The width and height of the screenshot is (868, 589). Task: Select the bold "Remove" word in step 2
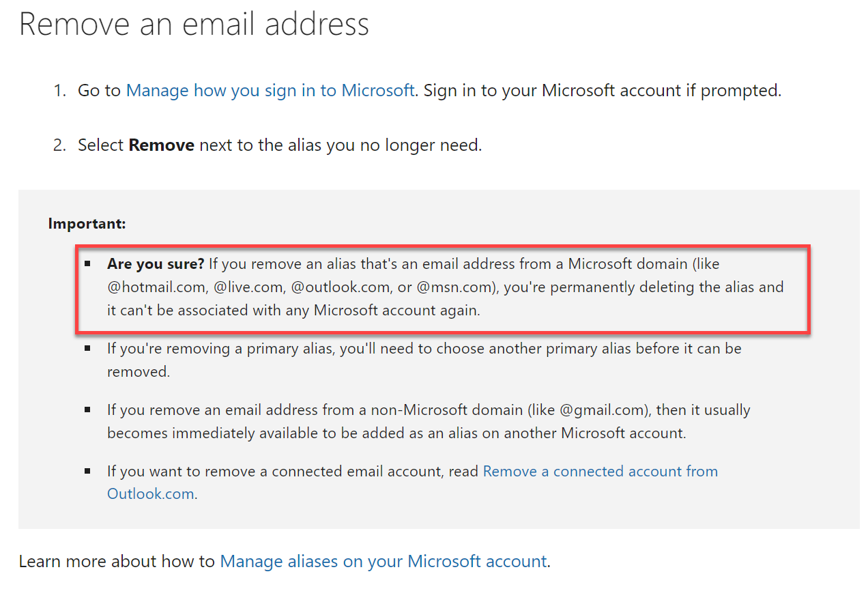162,145
